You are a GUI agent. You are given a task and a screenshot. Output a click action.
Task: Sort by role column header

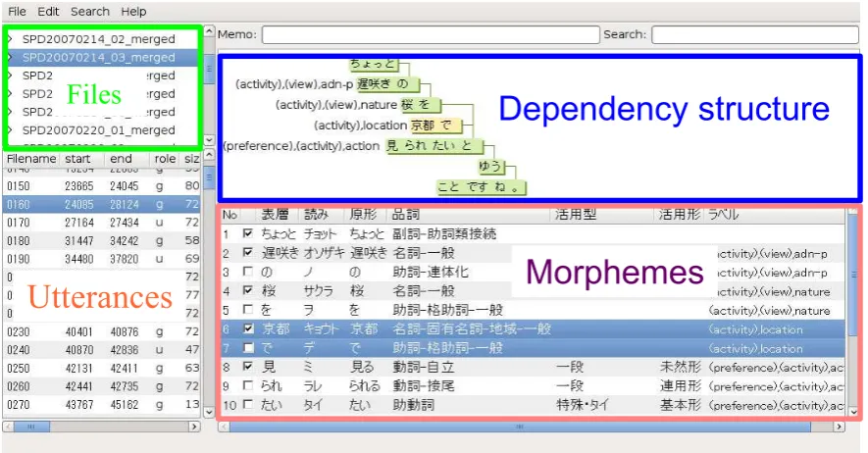pos(165,159)
